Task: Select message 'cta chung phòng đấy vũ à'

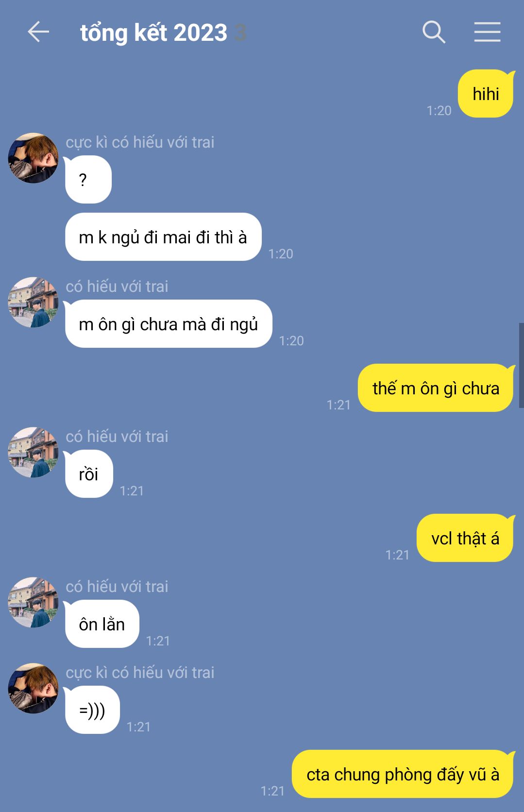Action: click(x=403, y=774)
